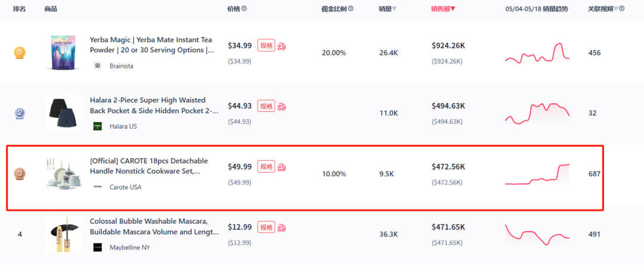This screenshot has width=644, height=265.
Task: Open the Halara shorts 规格 specs button
Action: (x=266, y=106)
